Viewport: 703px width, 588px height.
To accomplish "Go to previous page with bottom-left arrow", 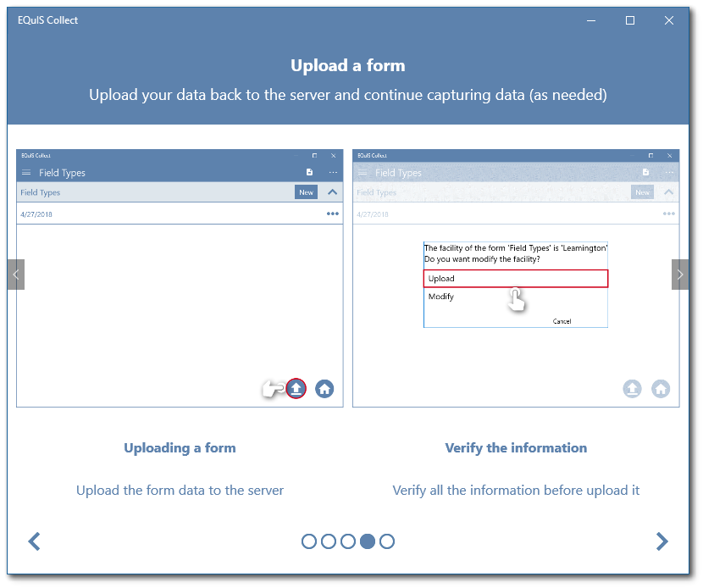I will point(35,541).
